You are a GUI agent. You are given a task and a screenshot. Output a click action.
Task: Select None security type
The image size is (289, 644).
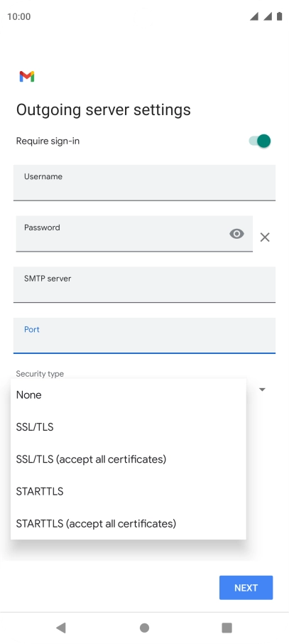[x=129, y=395]
